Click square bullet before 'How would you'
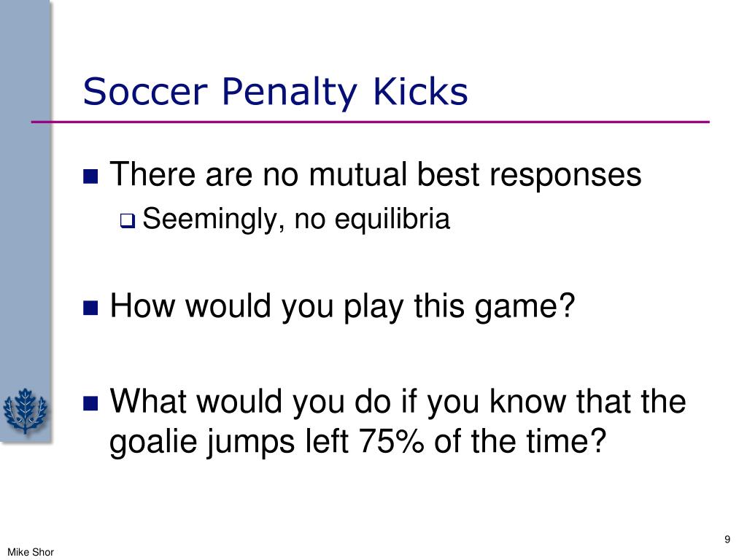 click(x=90, y=308)
